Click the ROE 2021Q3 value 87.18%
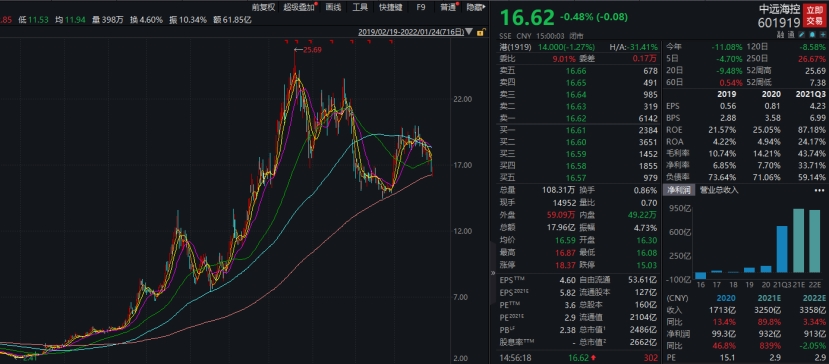This screenshot has width=829, height=364. point(813,130)
